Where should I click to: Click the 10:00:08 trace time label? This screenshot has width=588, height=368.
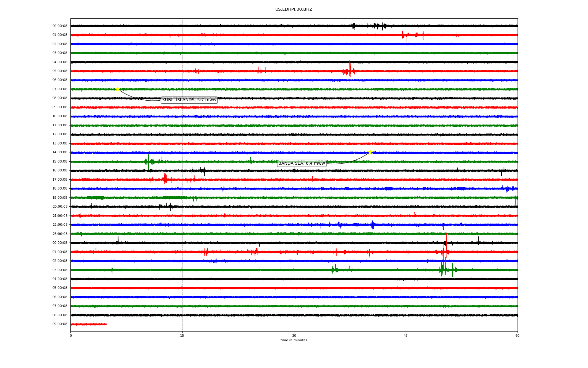60,116
